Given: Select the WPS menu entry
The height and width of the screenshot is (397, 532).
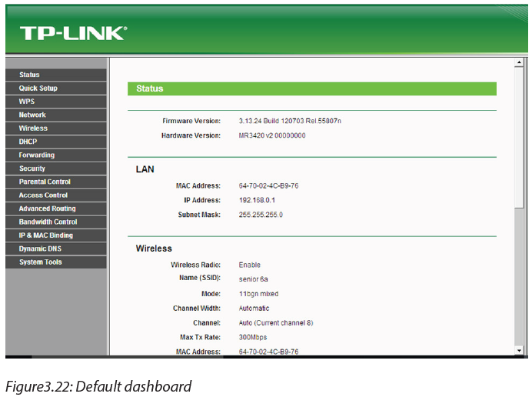Looking at the screenshot, I should point(56,102).
